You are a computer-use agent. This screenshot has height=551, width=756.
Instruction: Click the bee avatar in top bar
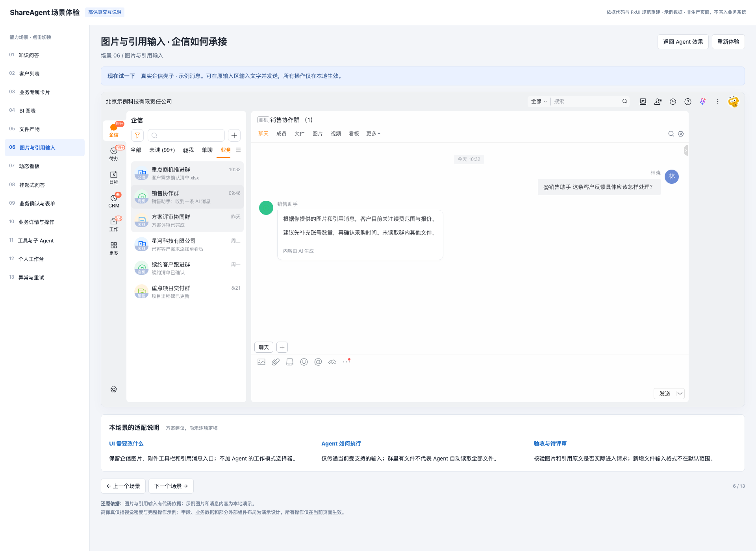click(733, 102)
